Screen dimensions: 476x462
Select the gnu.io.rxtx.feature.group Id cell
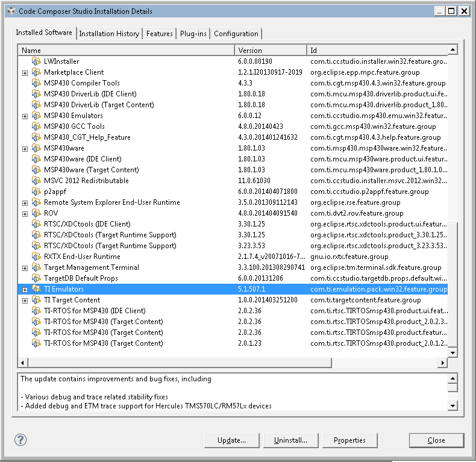[x=349, y=257]
